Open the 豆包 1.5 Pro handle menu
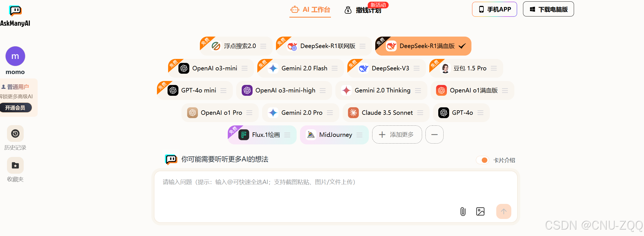 494,68
